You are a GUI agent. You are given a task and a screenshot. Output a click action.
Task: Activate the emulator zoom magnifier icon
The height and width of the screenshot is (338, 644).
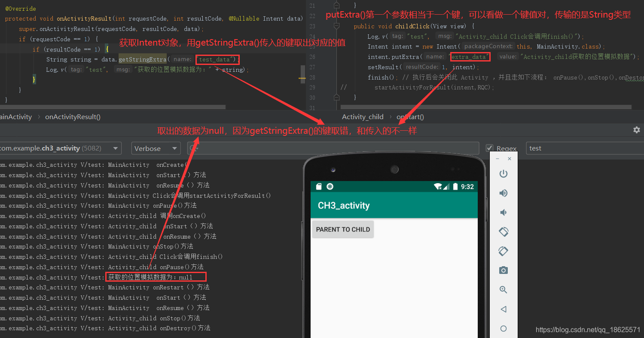pyautogui.click(x=504, y=289)
